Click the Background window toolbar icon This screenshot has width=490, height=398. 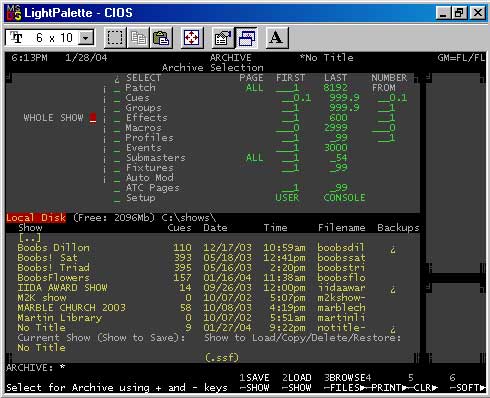tap(246, 38)
